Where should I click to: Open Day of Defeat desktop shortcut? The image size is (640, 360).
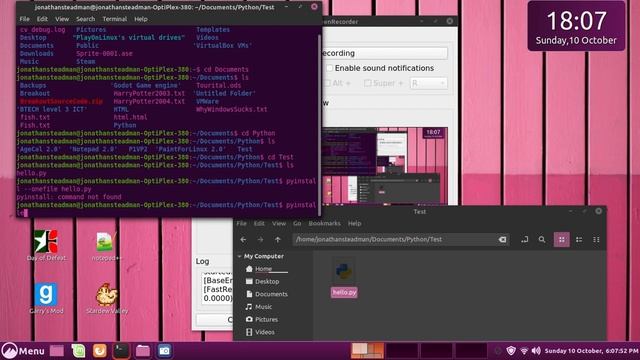(x=46, y=245)
